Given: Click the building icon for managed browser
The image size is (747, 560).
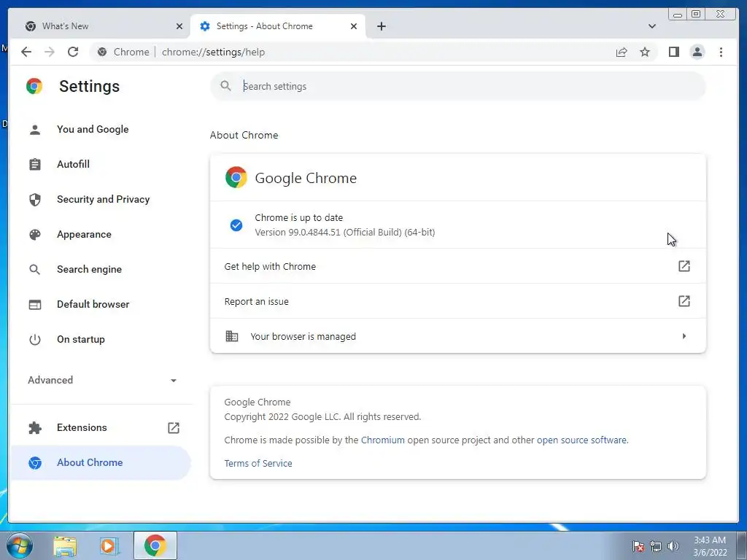Looking at the screenshot, I should point(231,336).
